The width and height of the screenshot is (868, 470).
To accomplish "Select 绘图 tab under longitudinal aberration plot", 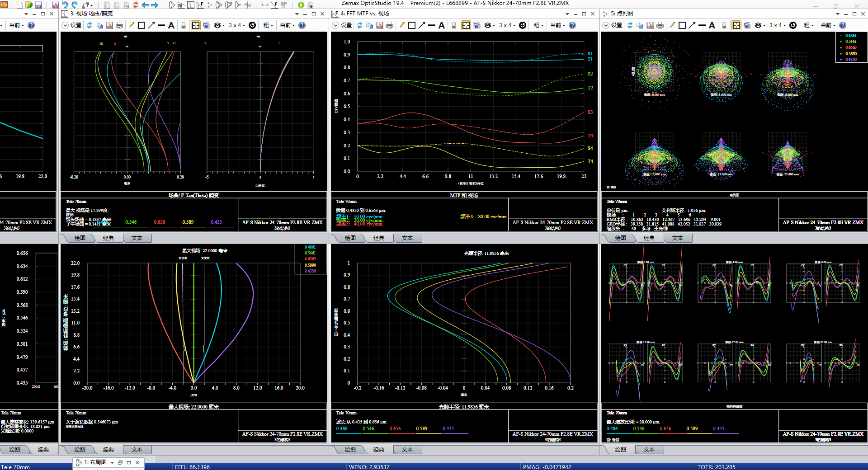I will (350, 449).
